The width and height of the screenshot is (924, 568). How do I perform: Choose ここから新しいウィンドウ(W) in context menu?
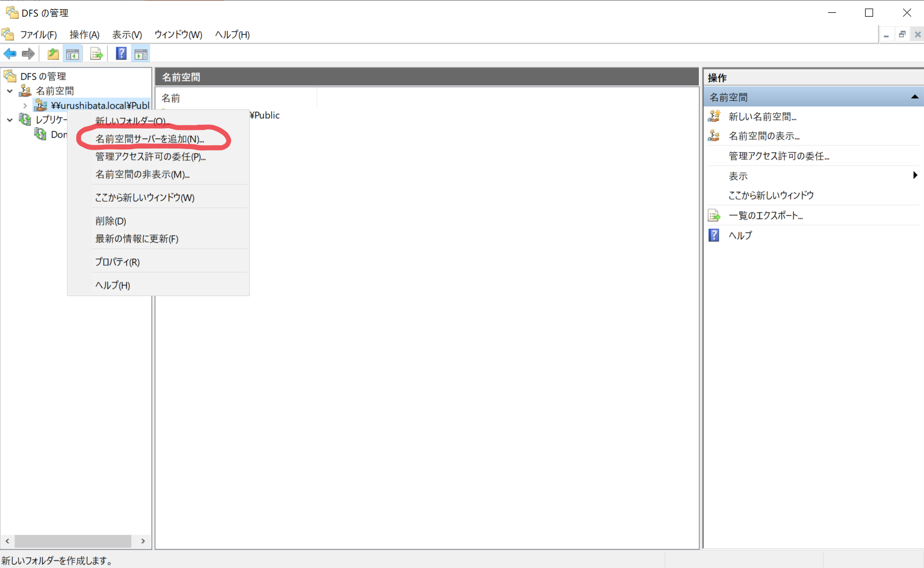[x=158, y=197]
